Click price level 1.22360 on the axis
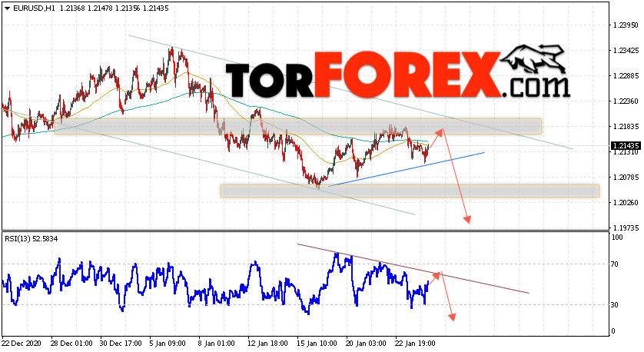The width and height of the screenshot is (644, 352). point(626,101)
